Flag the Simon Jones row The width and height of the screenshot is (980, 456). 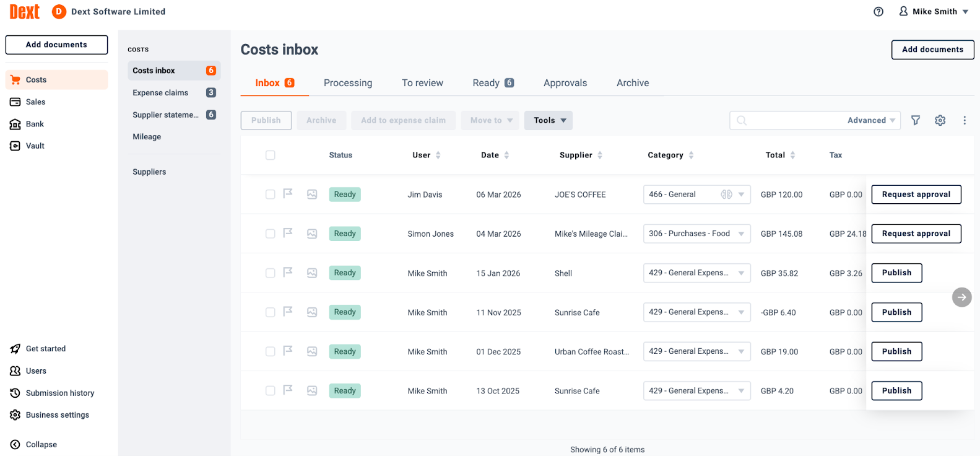[x=288, y=233]
